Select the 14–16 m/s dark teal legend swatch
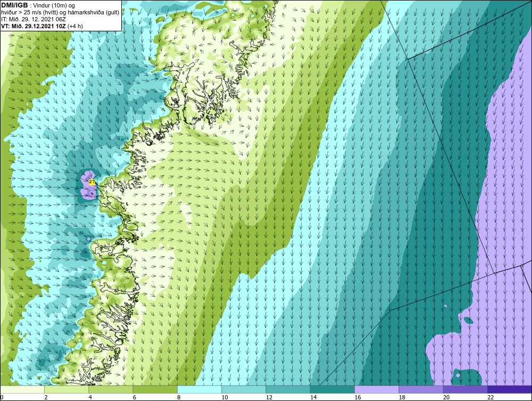The image size is (532, 401). pyautogui.click(x=332, y=389)
